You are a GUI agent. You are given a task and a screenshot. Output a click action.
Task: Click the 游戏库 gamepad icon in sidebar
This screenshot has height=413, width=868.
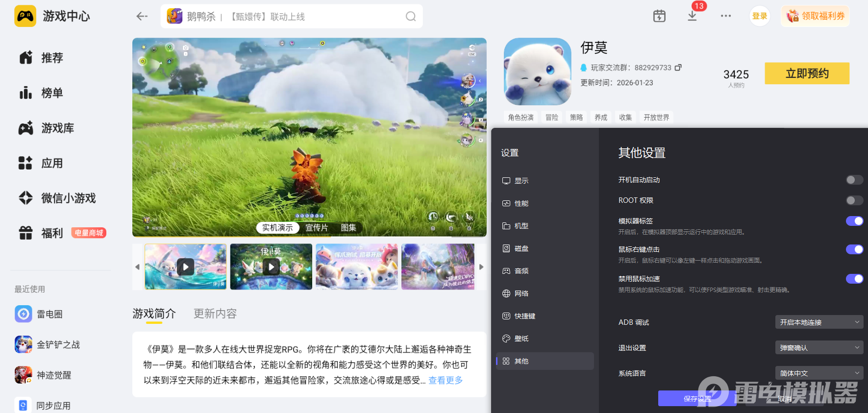click(x=26, y=128)
